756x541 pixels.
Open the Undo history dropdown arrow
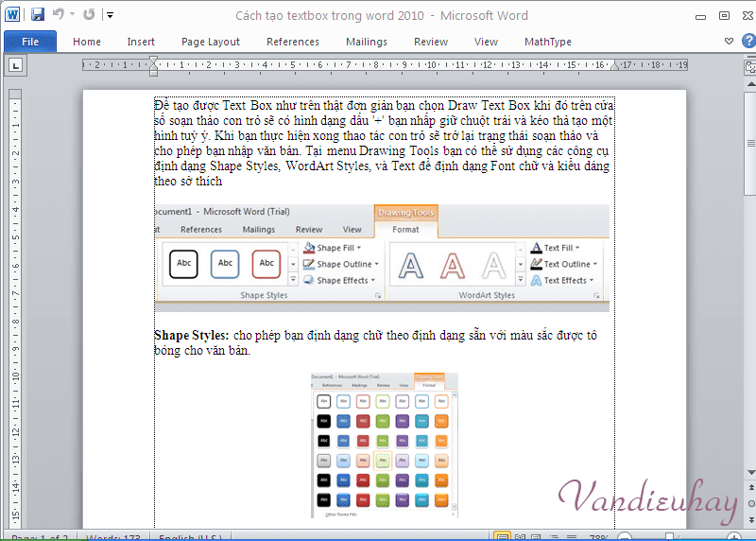pos(73,14)
